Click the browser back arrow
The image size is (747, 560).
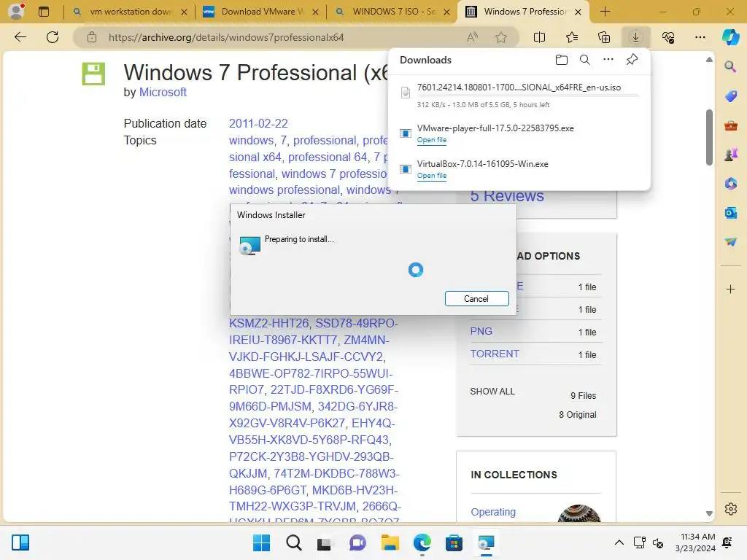tap(20, 37)
